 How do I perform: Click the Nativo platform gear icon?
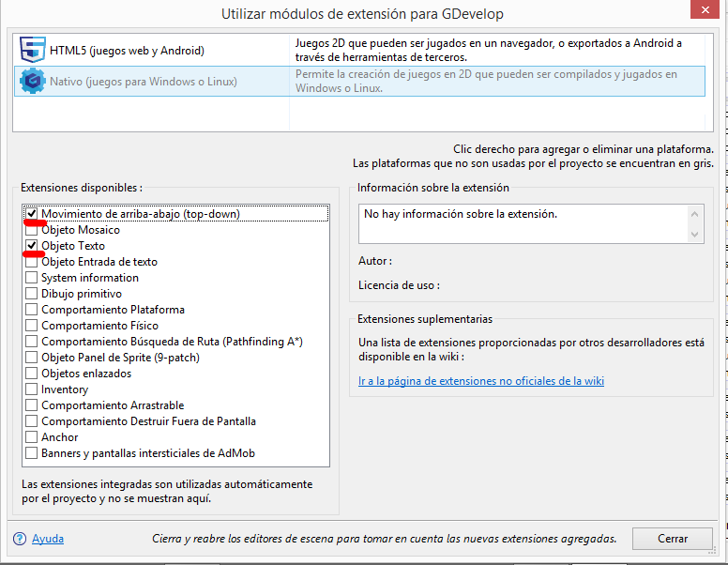pos(33,81)
